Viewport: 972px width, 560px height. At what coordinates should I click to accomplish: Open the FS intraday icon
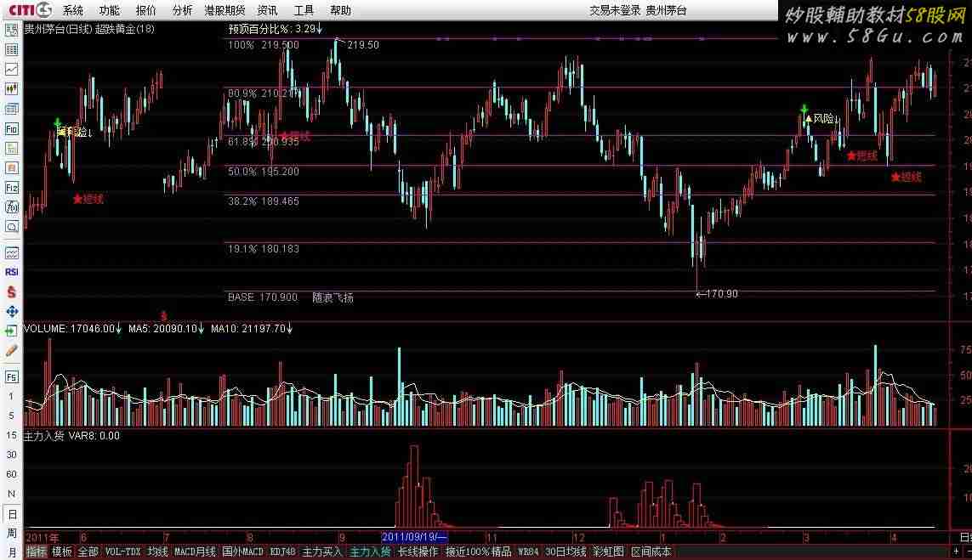12,377
